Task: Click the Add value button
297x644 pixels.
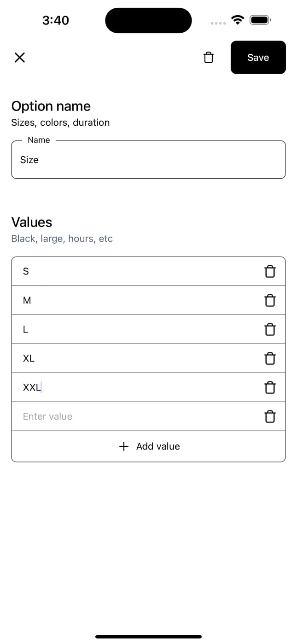Action: tap(148, 446)
